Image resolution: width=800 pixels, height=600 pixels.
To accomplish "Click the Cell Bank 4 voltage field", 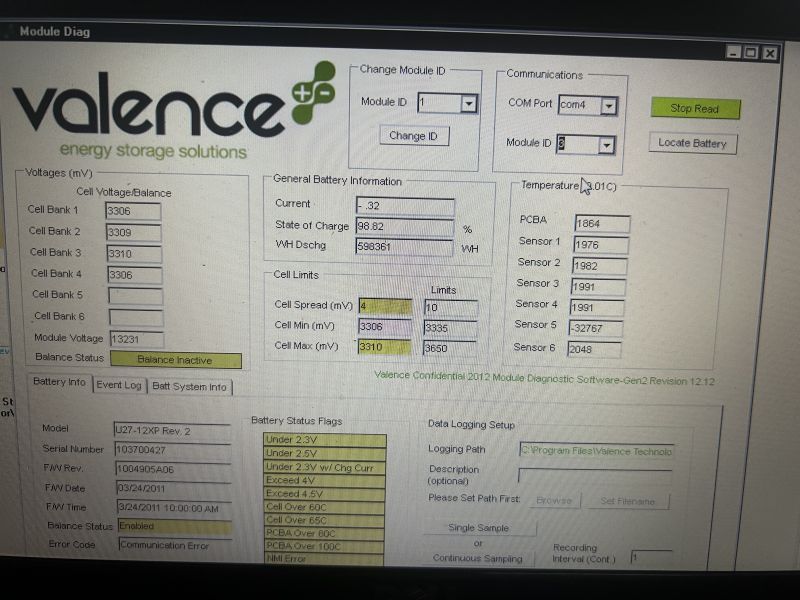I will pos(135,275).
